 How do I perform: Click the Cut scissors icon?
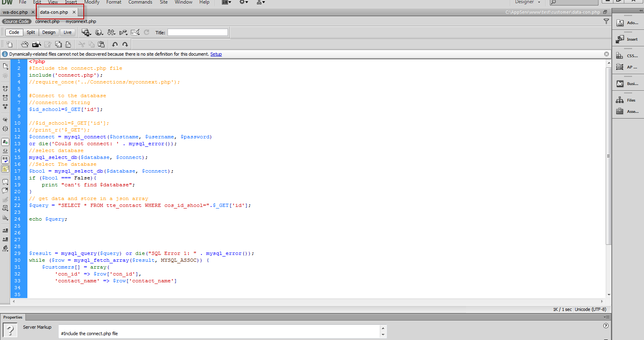point(82,44)
